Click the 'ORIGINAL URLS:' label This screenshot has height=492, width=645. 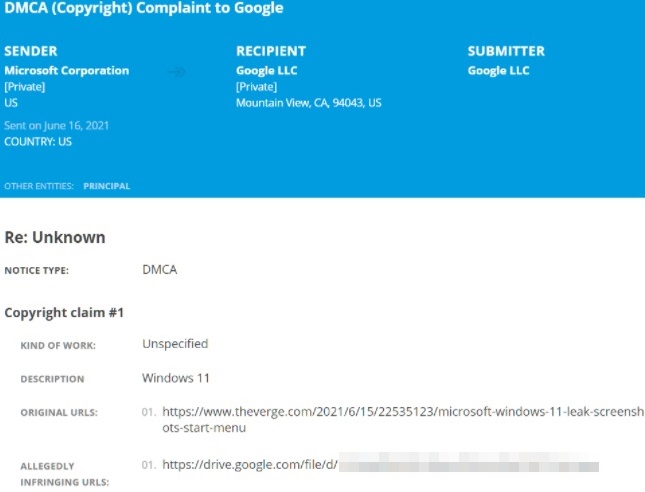tap(59, 413)
